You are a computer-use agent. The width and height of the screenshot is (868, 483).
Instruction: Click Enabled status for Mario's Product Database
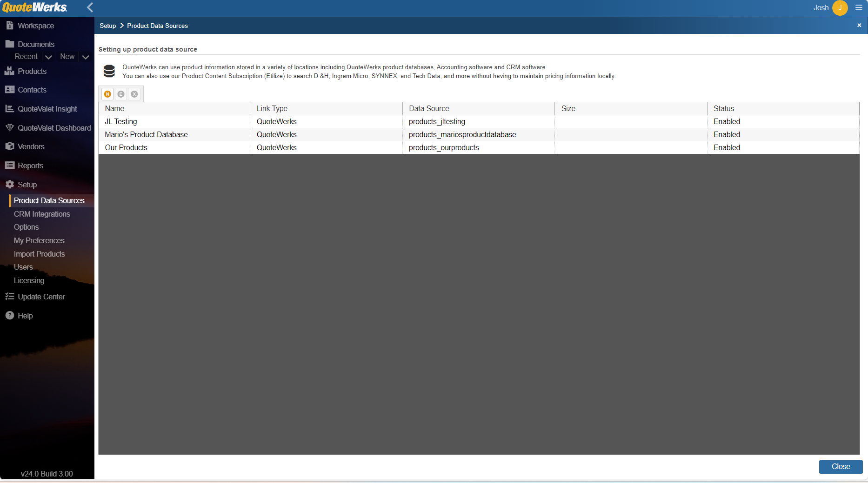[x=727, y=134]
